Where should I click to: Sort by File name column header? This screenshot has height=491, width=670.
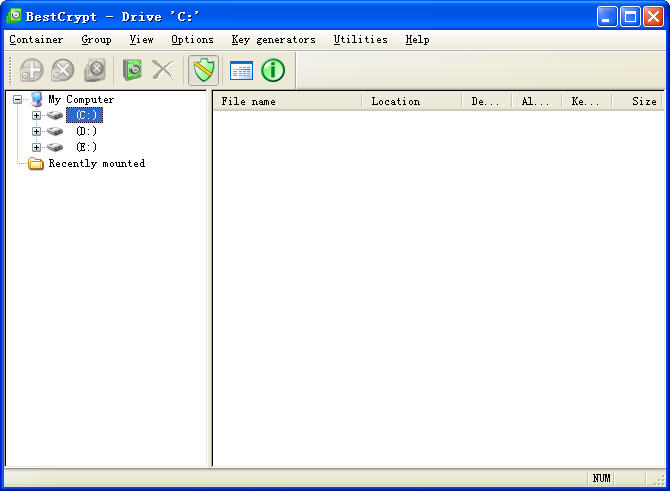[287, 101]
